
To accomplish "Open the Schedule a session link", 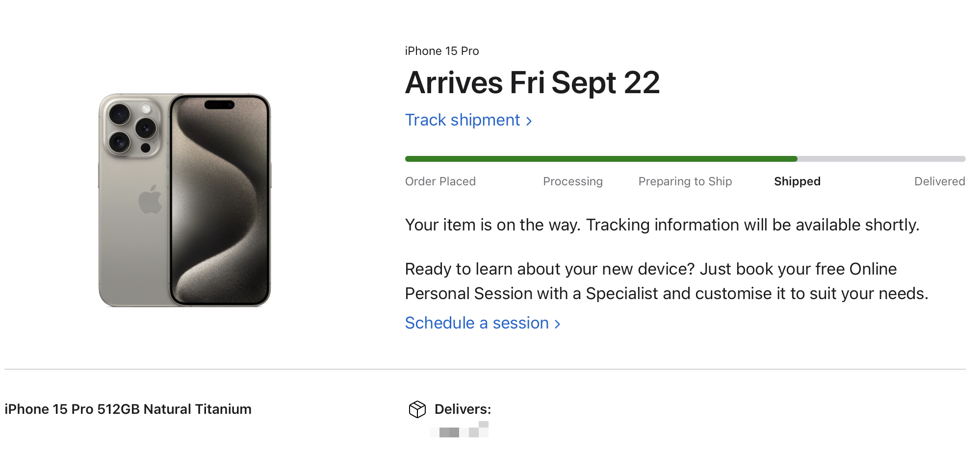I will coord(483,323).
